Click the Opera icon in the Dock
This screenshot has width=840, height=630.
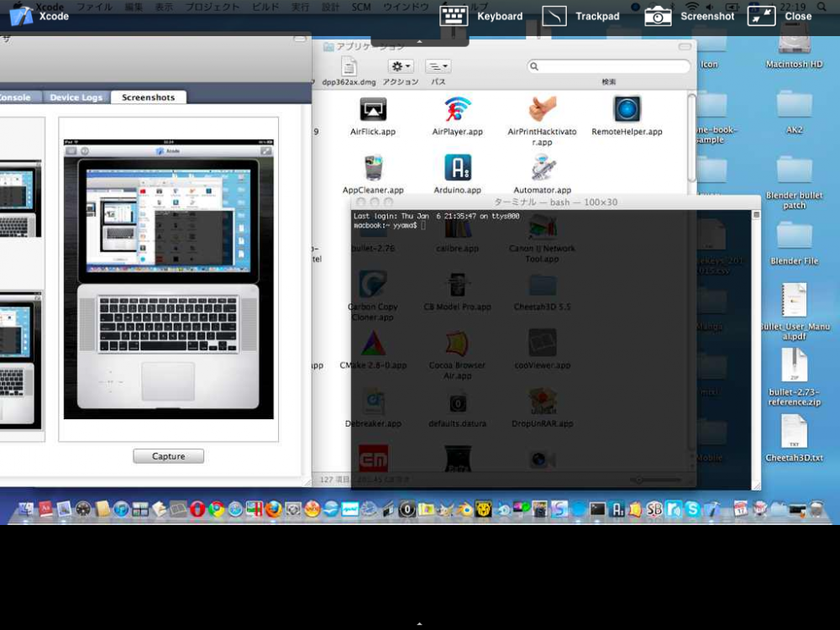pos(197,509)
